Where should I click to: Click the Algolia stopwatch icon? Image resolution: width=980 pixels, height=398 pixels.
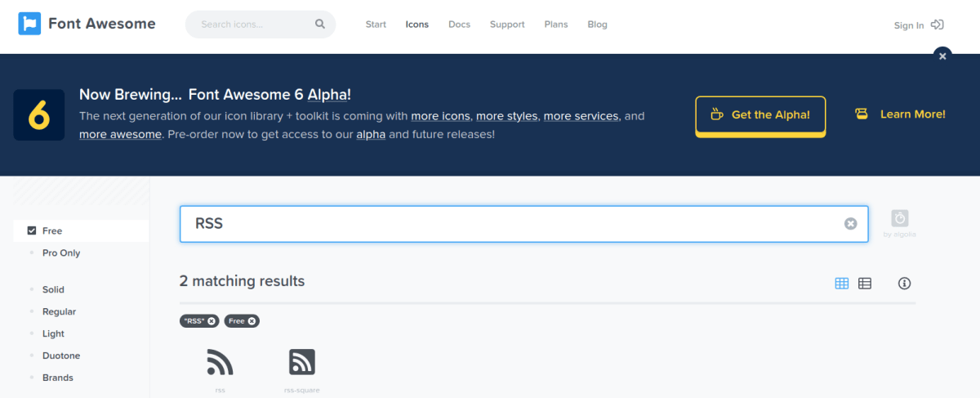click(900, 218)
